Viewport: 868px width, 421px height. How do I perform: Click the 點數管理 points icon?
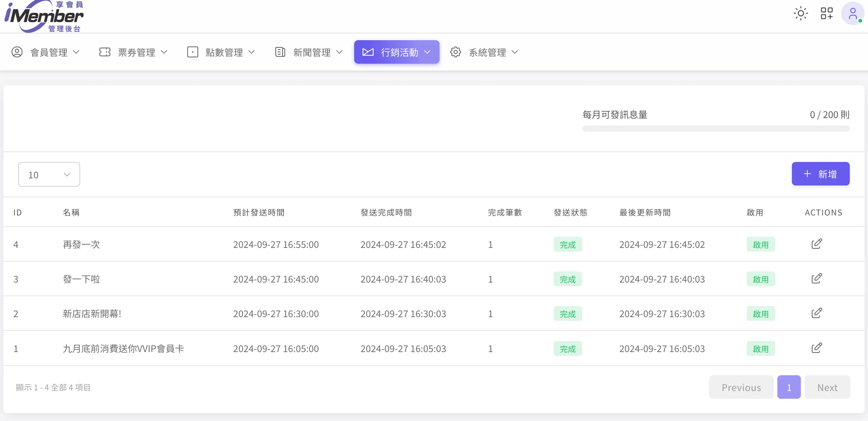(x=192, y=52)
